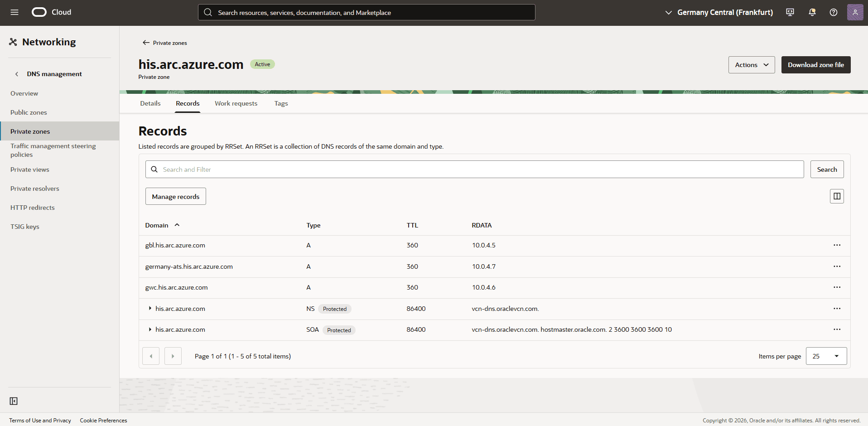
Task: Expand the NS his.arc.azure.com record row
Action: pyautogui.click(x=150, y=309)
